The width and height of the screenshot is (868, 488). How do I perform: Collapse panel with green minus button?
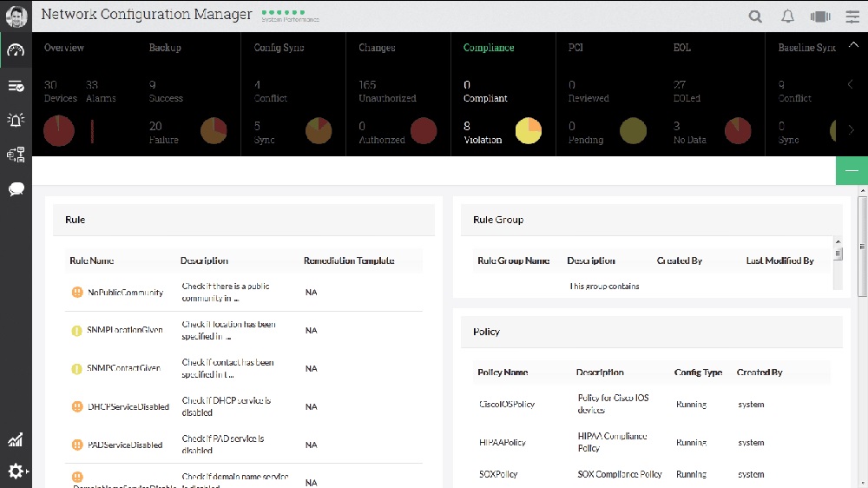point(852,170)
